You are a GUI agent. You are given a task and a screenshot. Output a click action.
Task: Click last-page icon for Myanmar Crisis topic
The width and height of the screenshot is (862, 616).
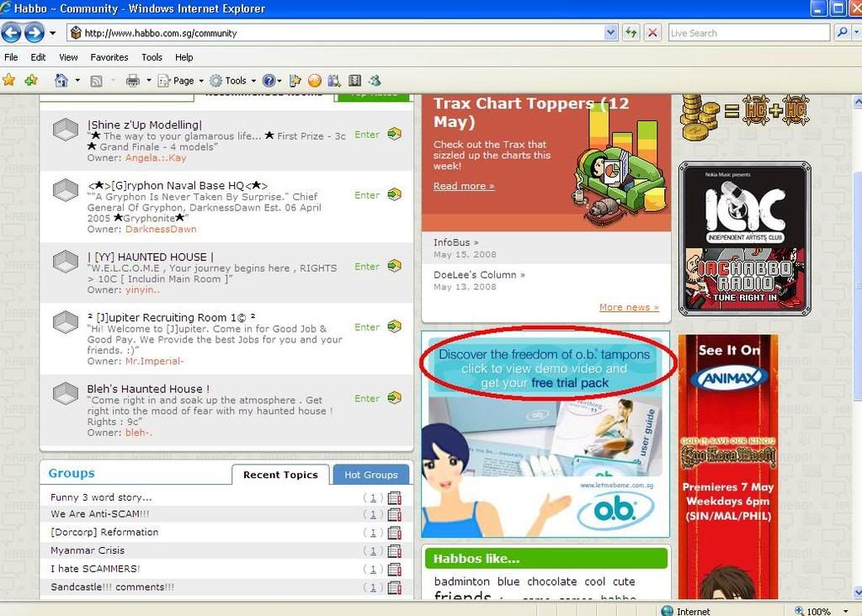394,550
